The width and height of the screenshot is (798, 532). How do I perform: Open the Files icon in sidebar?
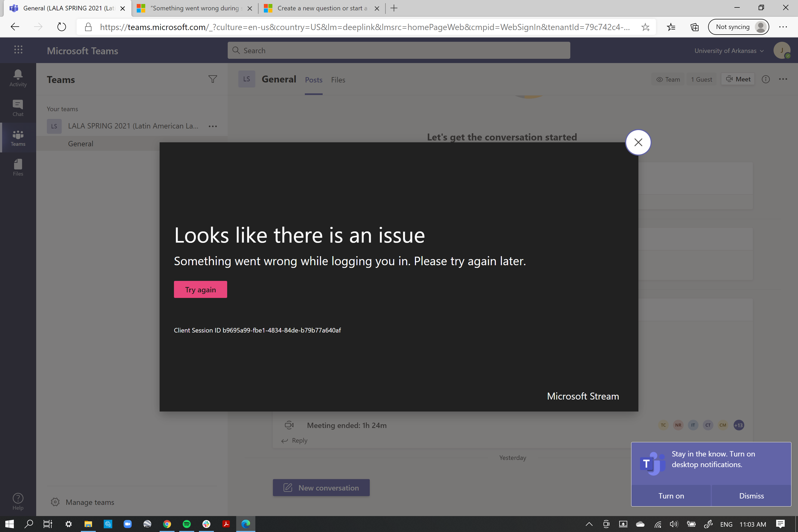tap(18, 168)
